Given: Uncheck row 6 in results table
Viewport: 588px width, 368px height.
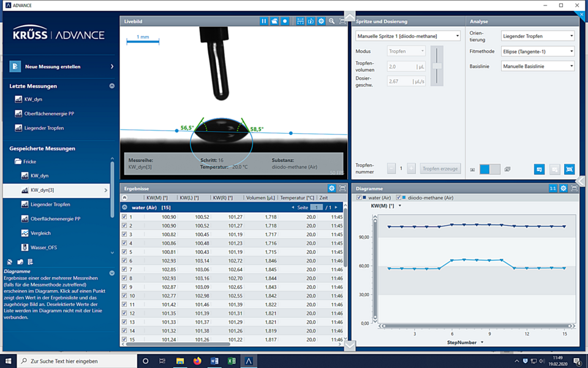Looking at the screenshot, I should click(x=124, y=261).
